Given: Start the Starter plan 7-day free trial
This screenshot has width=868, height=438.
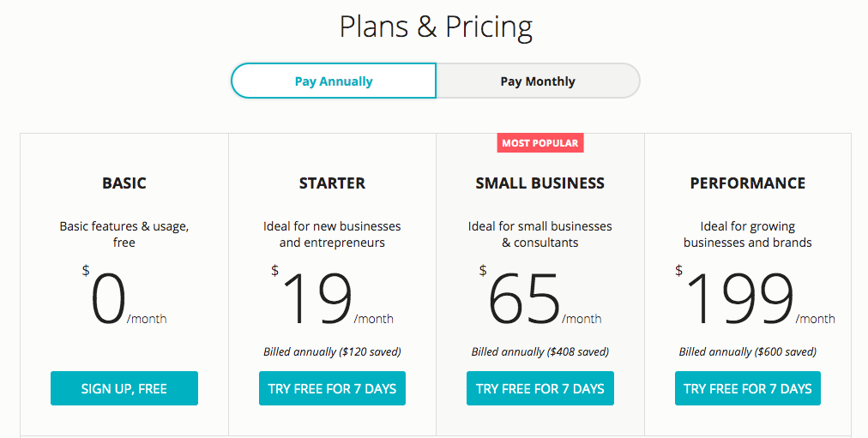Looking at the screenshot, I should click(x=332, y=388).
